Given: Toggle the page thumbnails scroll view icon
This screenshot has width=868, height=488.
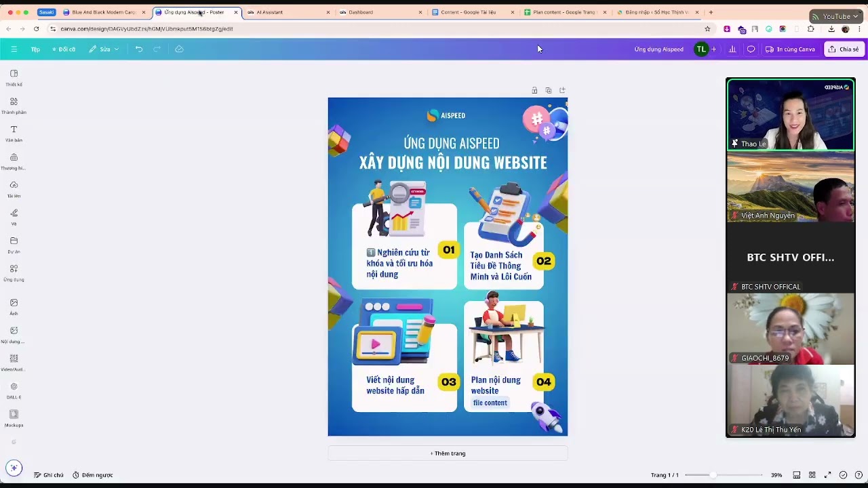Looking at the screenshot, I should tap(797, 475).
